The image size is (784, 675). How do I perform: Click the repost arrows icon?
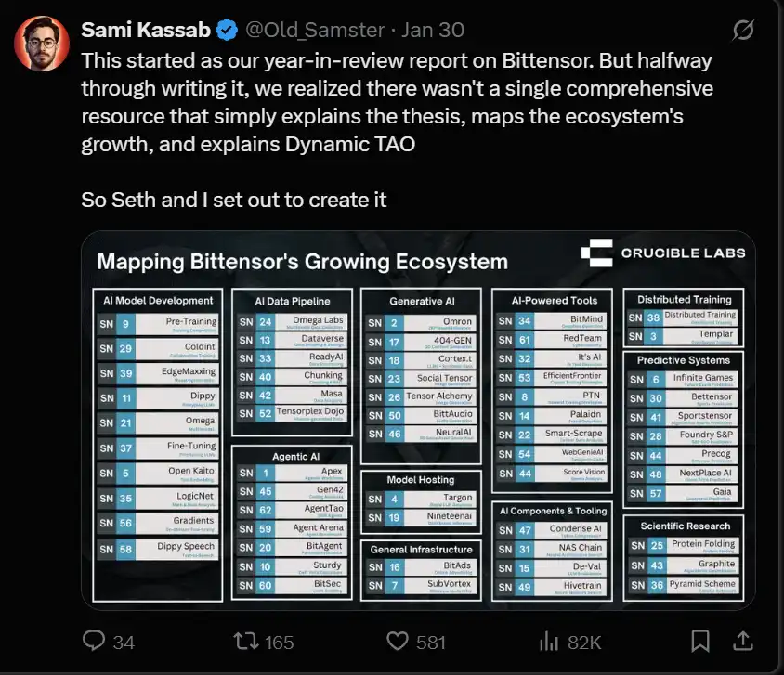pyautogui.click(x=244, y=641)
